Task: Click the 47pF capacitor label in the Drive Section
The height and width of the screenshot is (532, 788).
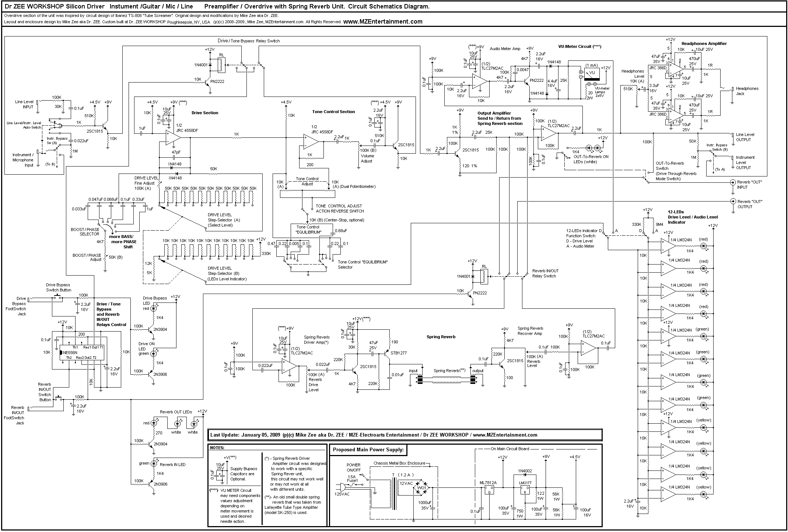Action: [176, 152]
